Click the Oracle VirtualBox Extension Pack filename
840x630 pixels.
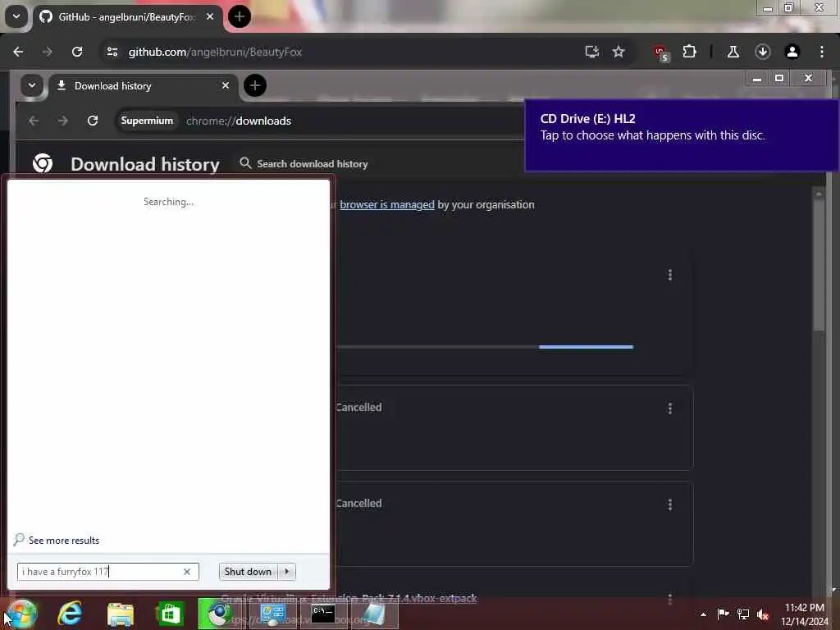click(x=349, y=598)
